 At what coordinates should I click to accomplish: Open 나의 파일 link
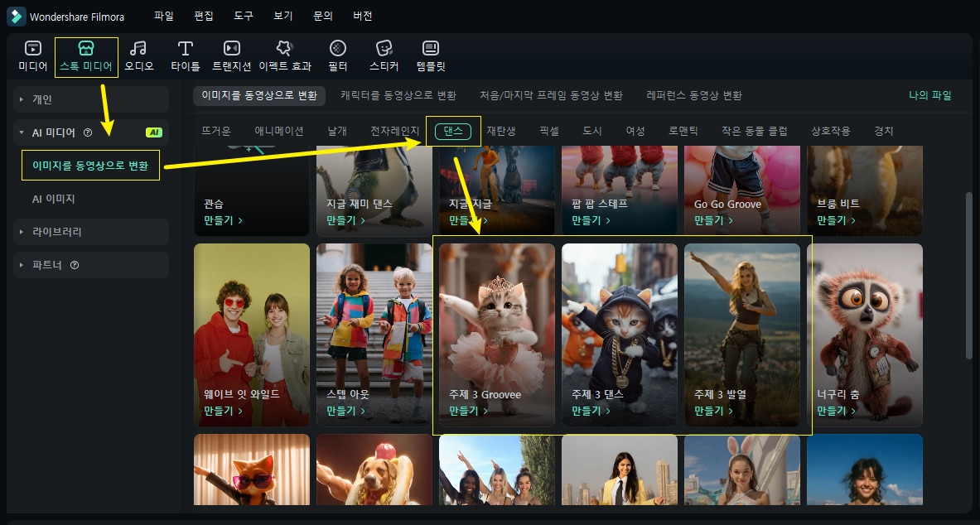pyautogui.click(x=930, y=95)
